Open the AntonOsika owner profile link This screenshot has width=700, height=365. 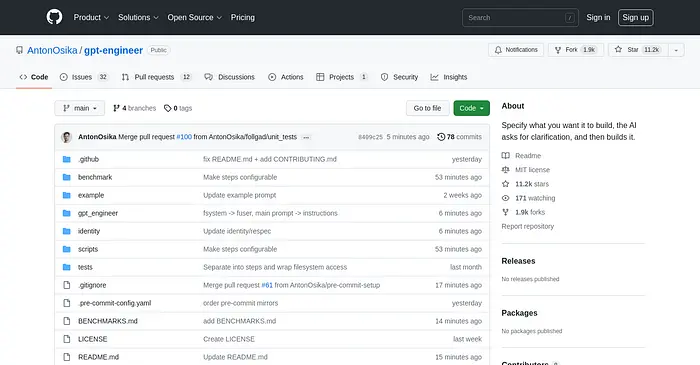coord(52,50)
